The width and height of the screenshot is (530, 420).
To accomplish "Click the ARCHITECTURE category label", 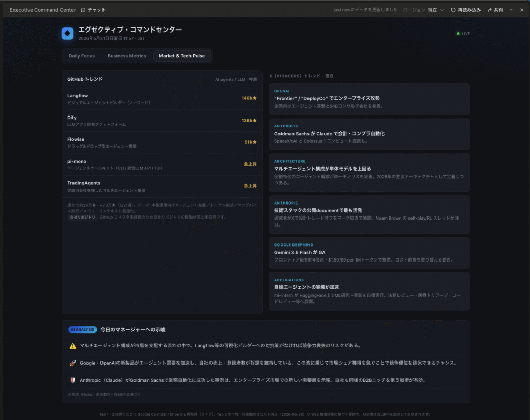I will coord(290,161).
